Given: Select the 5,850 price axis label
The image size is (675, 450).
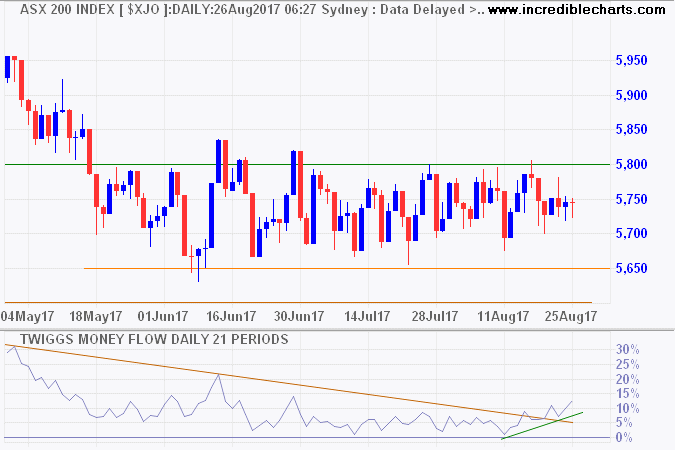Looking at the screenshot, I should click(632, 129).
